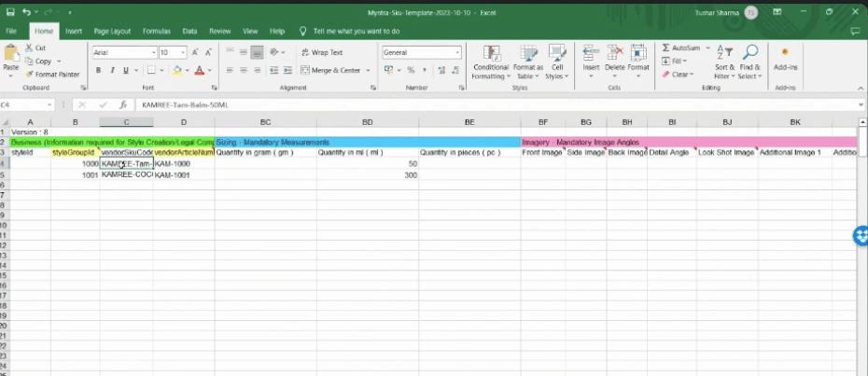Click Decrease Decimal icon
The image size is (868, 376).
456,70
